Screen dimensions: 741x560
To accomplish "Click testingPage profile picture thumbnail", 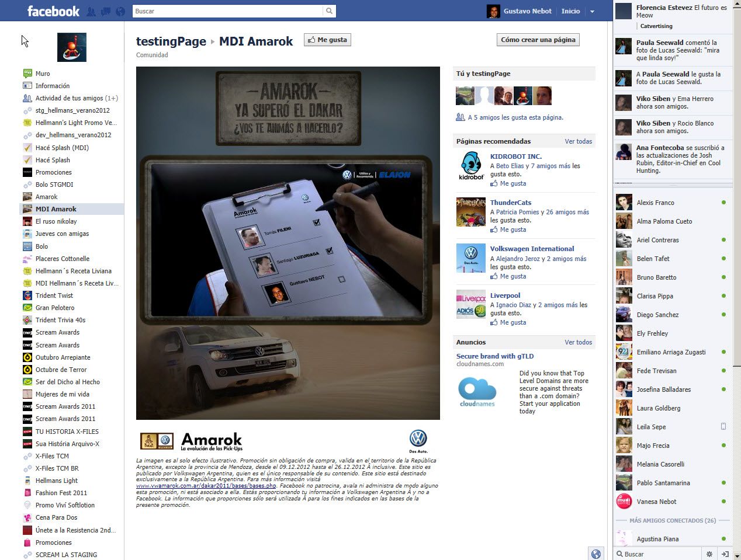I will click(72, 47).
